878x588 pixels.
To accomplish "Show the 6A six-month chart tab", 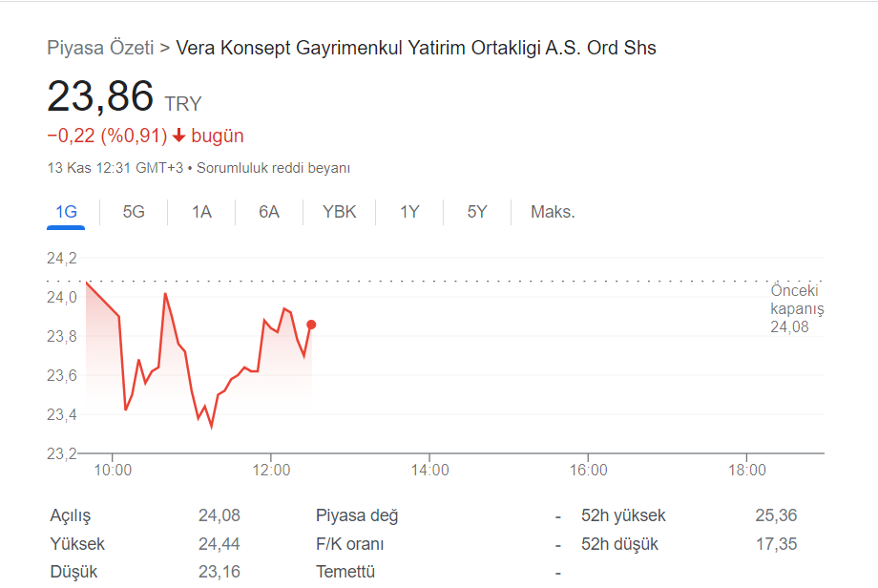I will (x=269, y=212).
